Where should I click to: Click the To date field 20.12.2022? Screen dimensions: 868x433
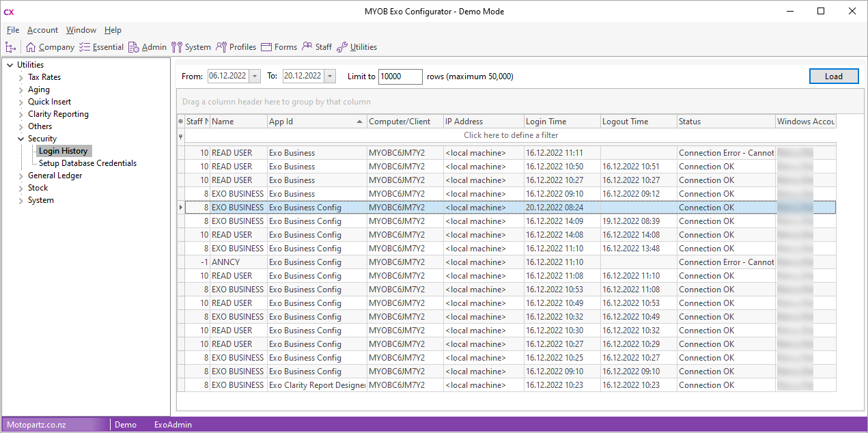click(303, 76)
